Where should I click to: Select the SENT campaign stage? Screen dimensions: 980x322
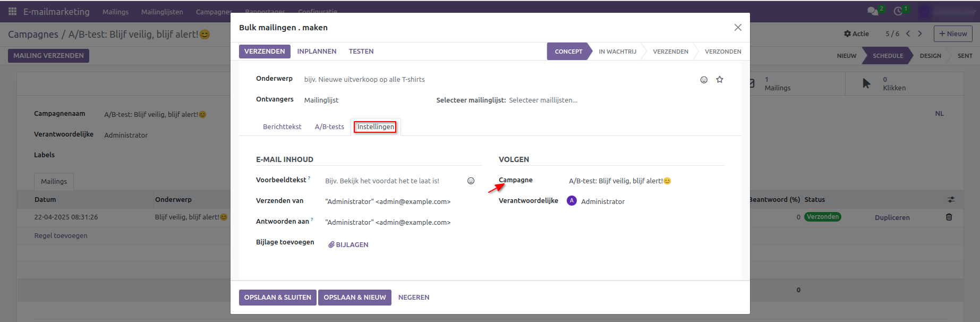[x=965, y=56]
